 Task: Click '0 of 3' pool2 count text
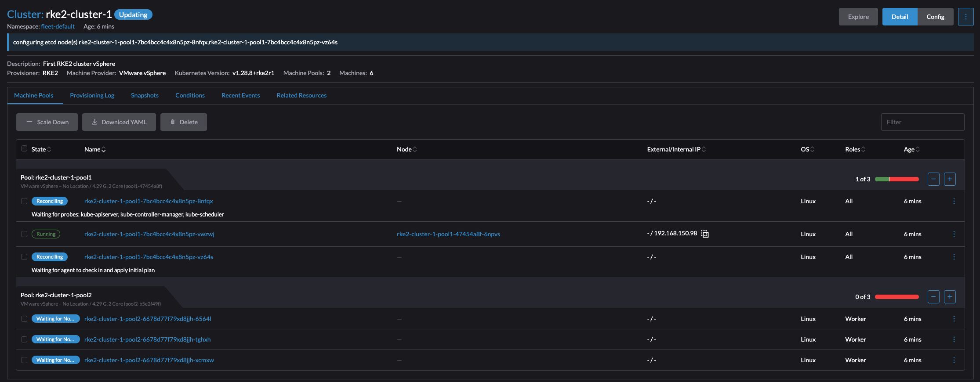[x=863, y=297]
